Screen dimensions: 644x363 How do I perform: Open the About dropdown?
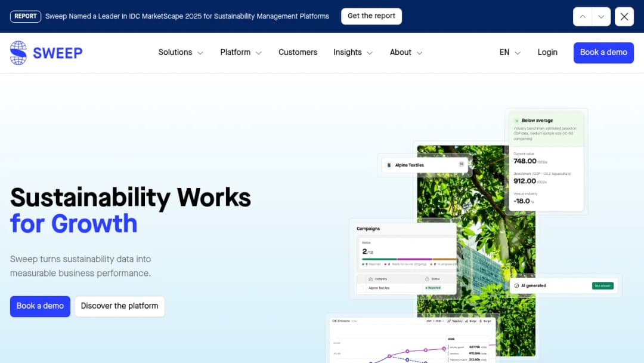406,53
